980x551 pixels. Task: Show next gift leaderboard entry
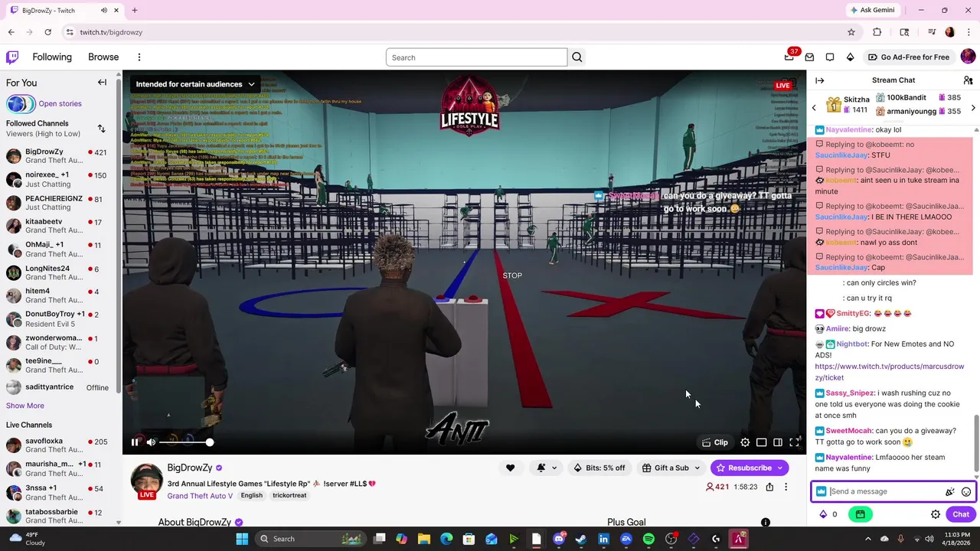coord(973,108)
